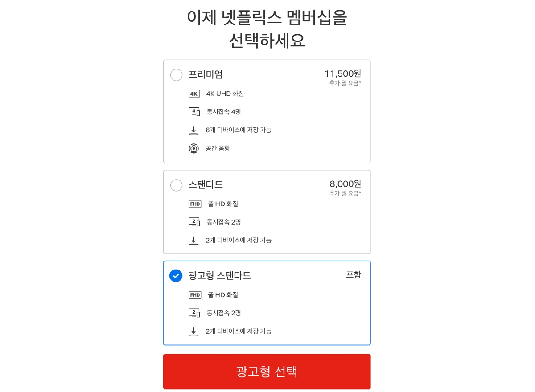Click the download icon under 프리미엄 plan
The image size is (535, 392).
[193, 130]
